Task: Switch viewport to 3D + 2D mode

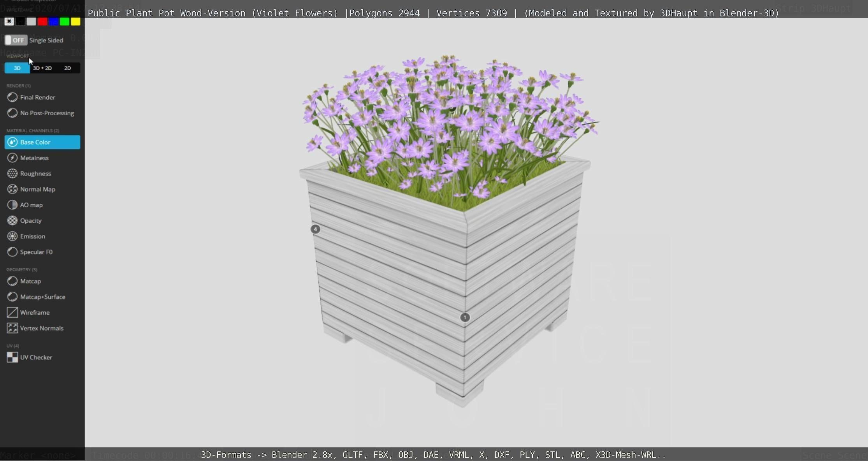Action: tap(42, 68)
